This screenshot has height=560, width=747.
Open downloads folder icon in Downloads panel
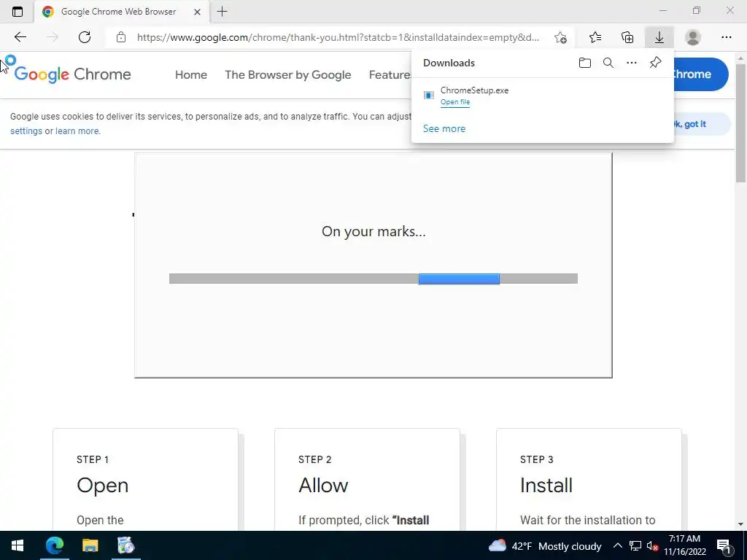point(585,63)
